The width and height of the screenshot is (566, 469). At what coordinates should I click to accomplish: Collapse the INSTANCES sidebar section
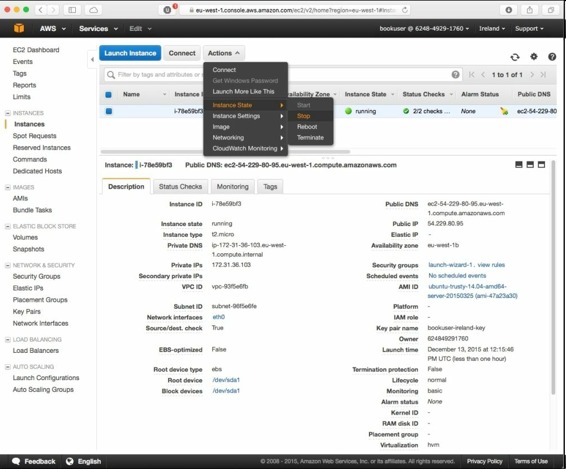pyautogui.click(x=7, y=113)
